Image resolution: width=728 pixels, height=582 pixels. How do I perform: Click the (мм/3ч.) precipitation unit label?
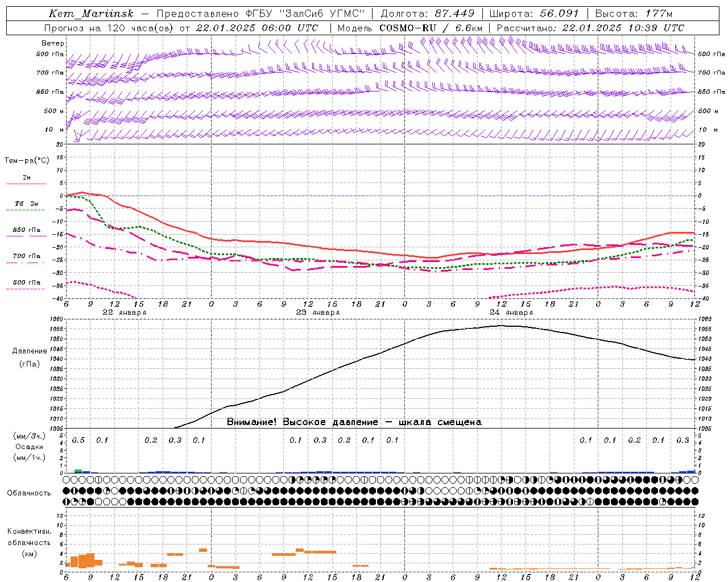tap(30, 436)
